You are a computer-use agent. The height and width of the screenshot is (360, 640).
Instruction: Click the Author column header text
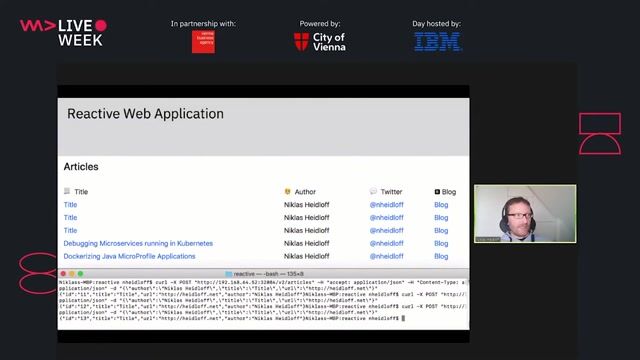point(305,192)
